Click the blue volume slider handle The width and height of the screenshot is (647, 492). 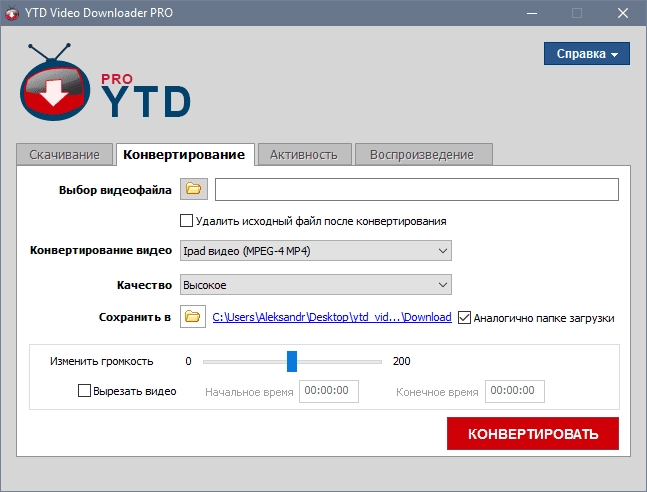tap(292, 362)
